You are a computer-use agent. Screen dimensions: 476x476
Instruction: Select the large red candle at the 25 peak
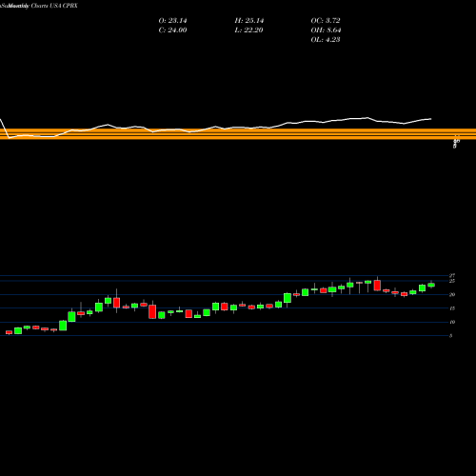[377, 286]
